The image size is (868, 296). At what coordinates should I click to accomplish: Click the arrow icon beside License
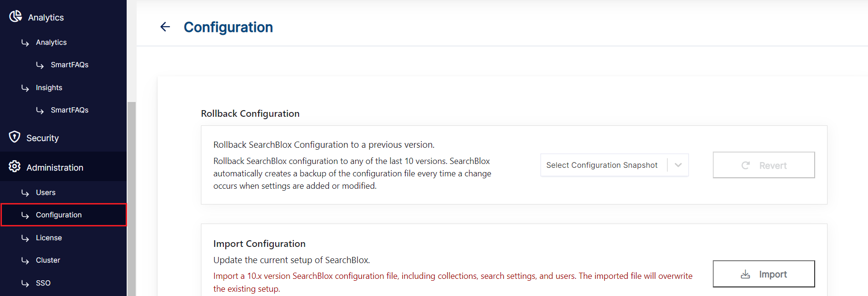(x=25, y=238)
